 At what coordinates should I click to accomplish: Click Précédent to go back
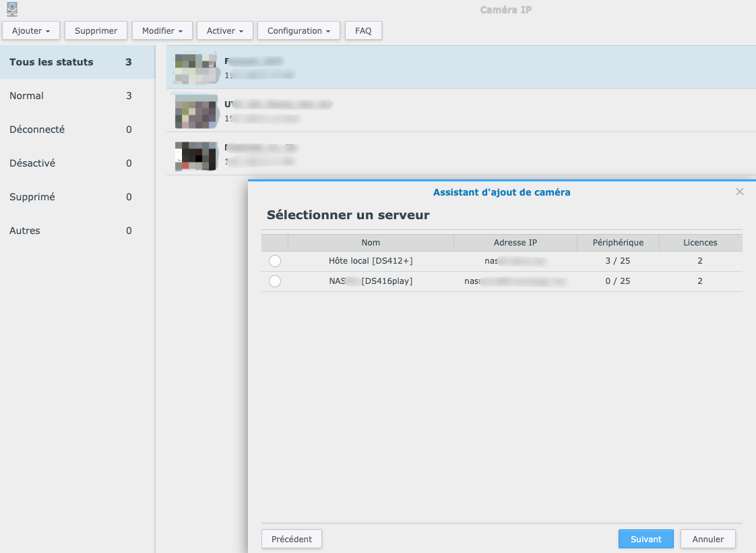click(x=292, y=539)
